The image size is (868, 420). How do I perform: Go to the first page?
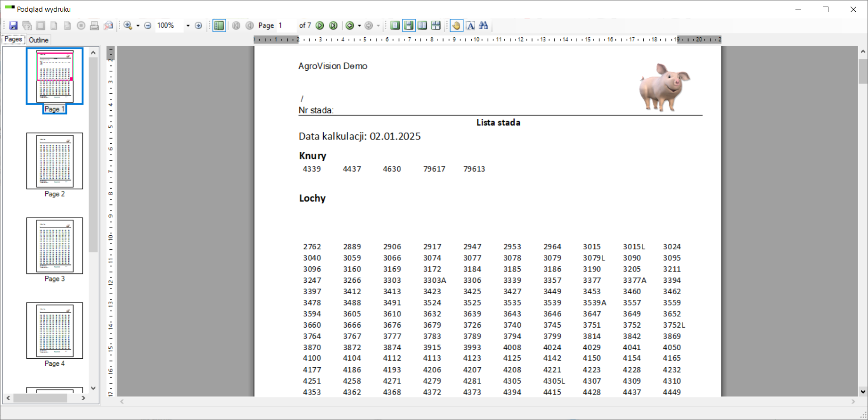coord(236,25)
